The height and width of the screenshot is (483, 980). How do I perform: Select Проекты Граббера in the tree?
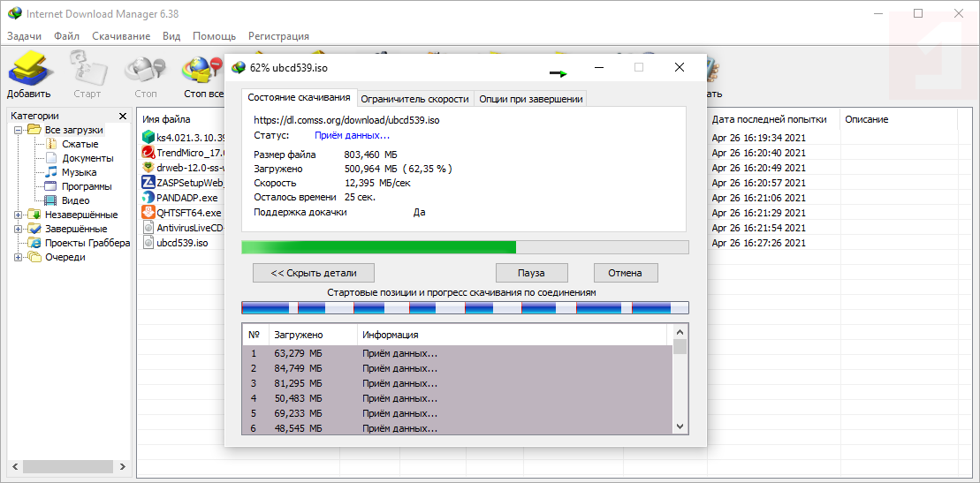click(x=87, y=243)
